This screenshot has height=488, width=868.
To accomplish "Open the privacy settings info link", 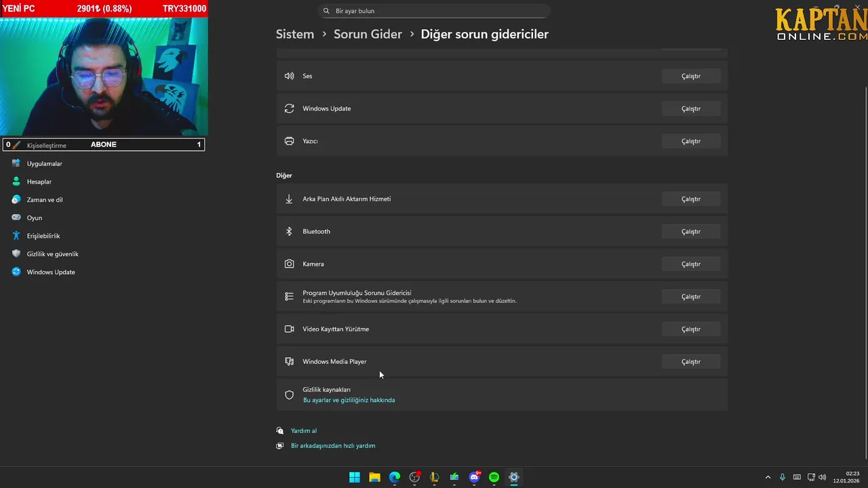I will coord(349,400).
